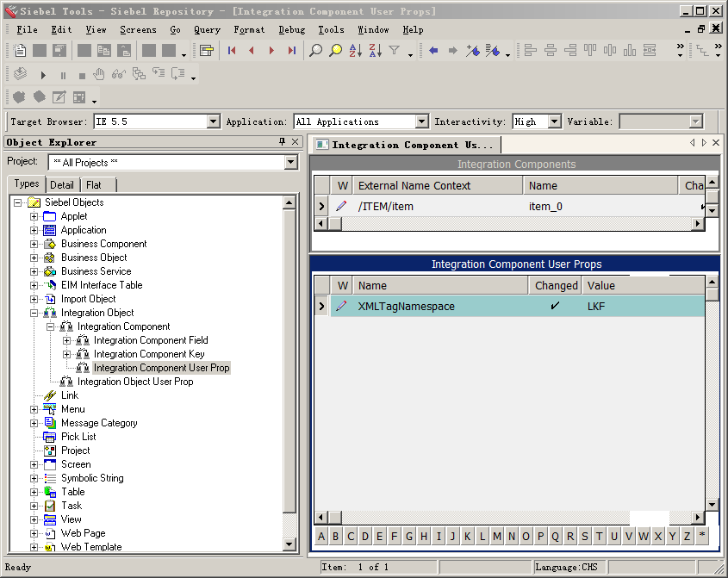Click the Execute Query yellow magnifier icon
The height and width of the screenshot is (578, 728).
[335, 50]
